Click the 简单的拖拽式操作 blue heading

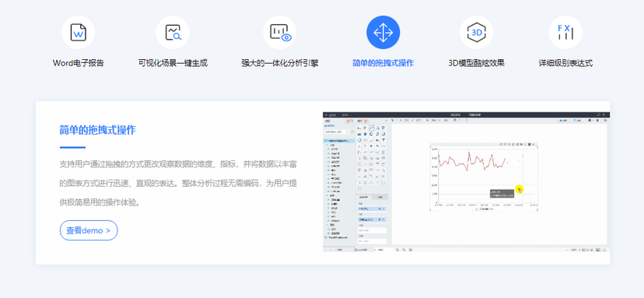click(98, 130)
